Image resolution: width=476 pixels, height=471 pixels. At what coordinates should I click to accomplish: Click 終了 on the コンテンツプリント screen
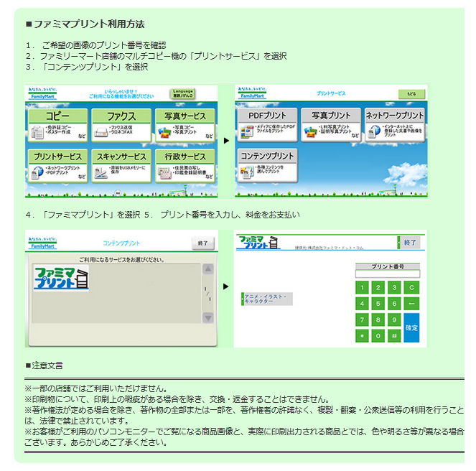(202, 243)
